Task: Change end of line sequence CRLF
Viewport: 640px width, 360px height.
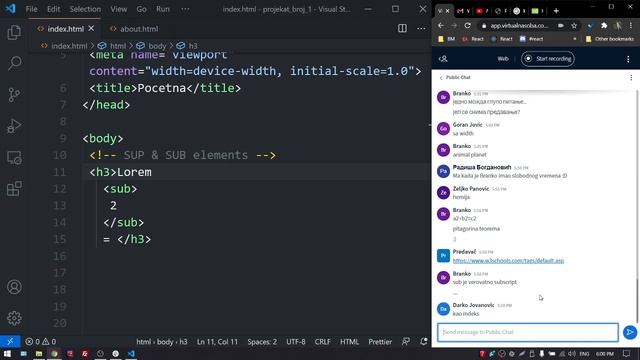Action: tap(322, 341)
